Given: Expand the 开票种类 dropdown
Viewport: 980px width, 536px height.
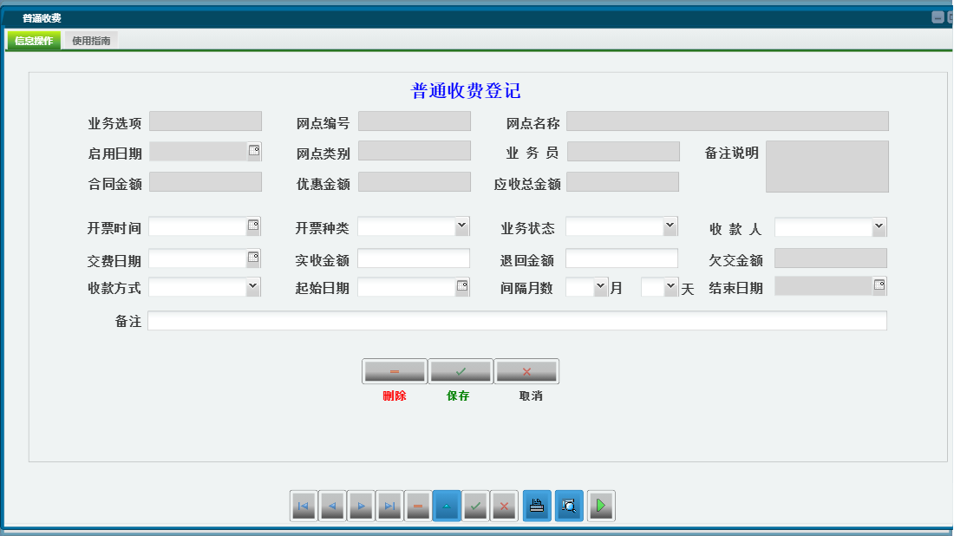Looking at the screenshot, I should (x=462, y=226).
